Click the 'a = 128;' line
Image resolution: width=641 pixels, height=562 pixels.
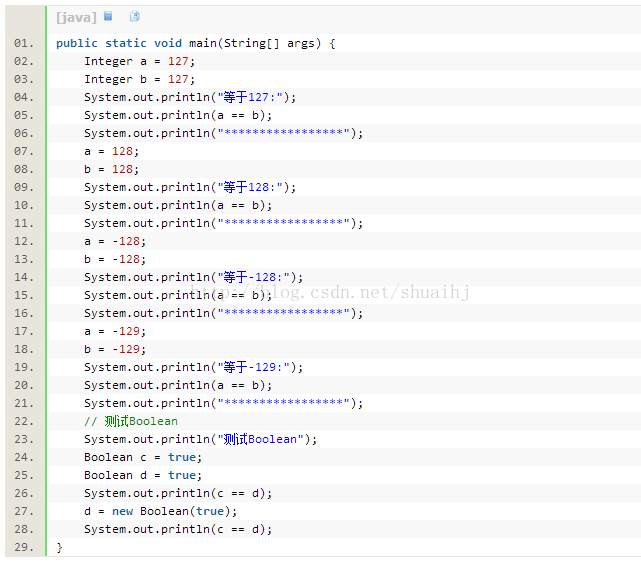(112, 151)
